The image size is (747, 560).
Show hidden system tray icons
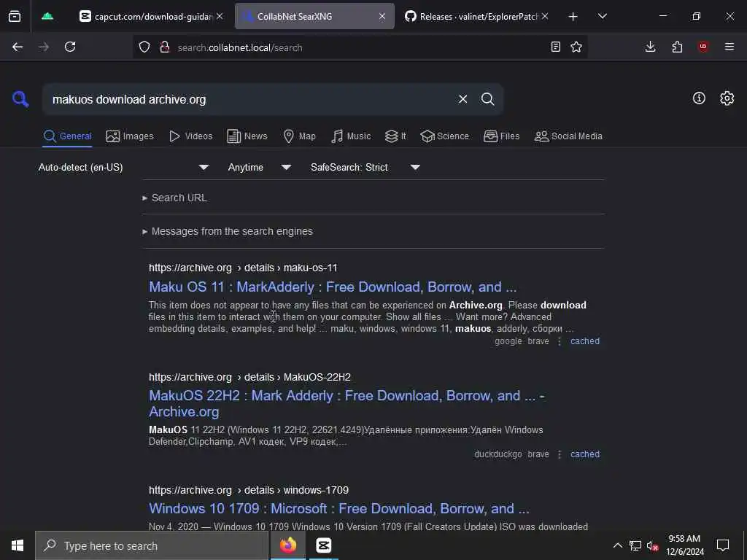(617, 545)
